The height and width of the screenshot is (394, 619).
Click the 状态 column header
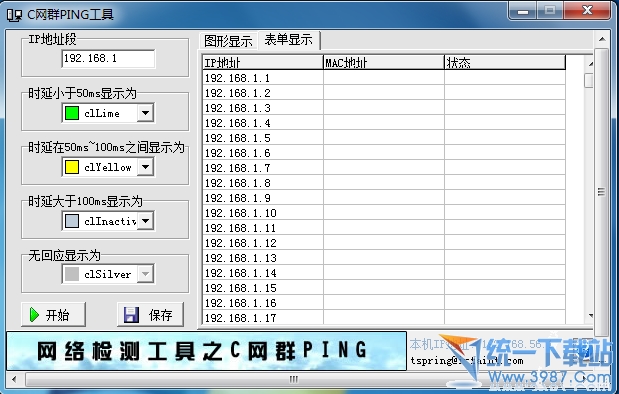point(505,62)
